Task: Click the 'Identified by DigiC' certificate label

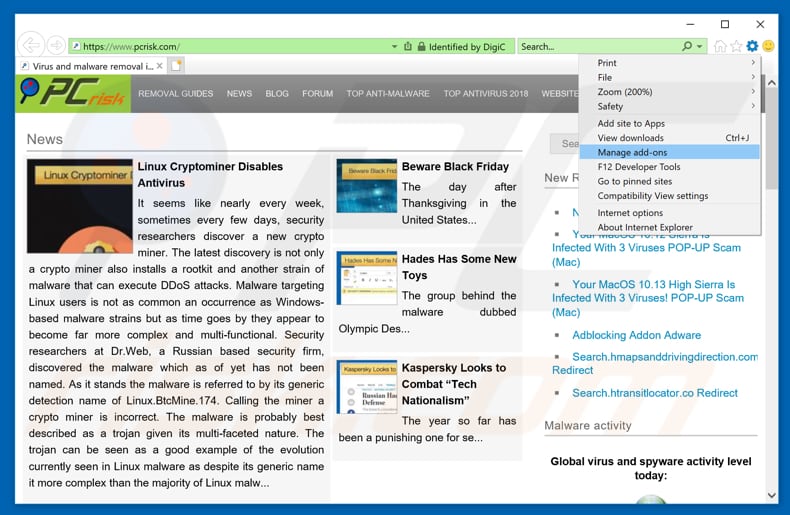Action: (467, 47)
